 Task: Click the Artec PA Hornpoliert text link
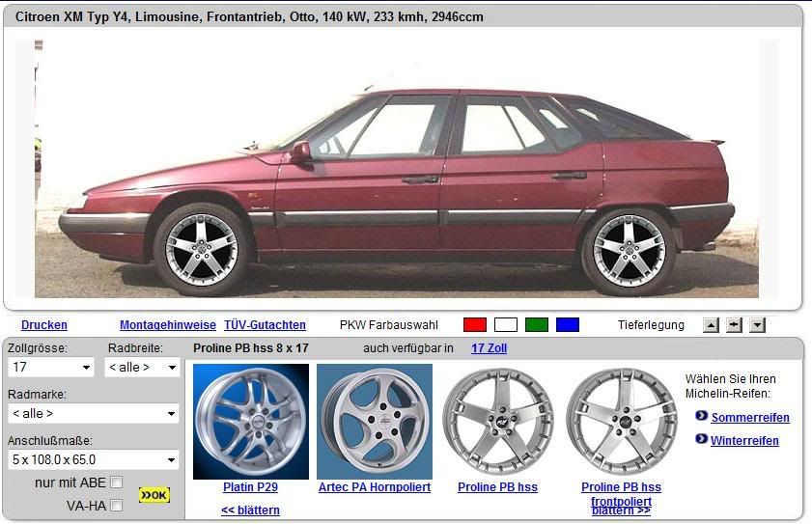[375, 487]
